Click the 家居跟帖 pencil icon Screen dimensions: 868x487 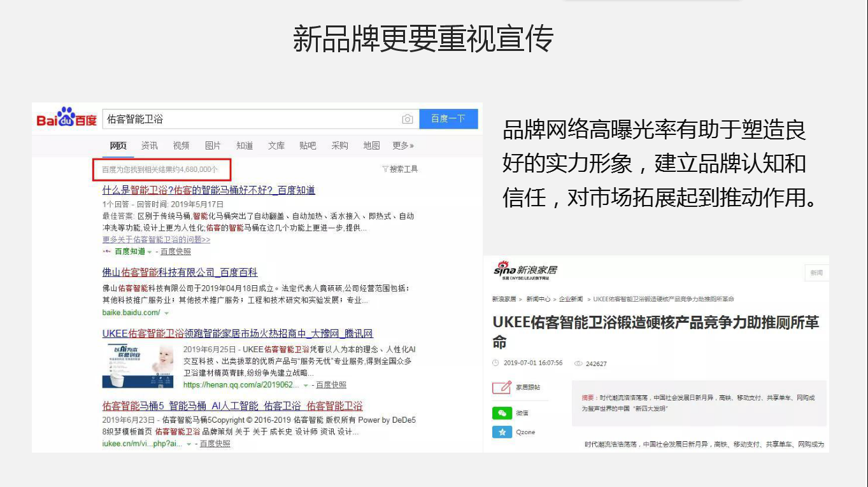pyautogui.click(x=502, y=387)
